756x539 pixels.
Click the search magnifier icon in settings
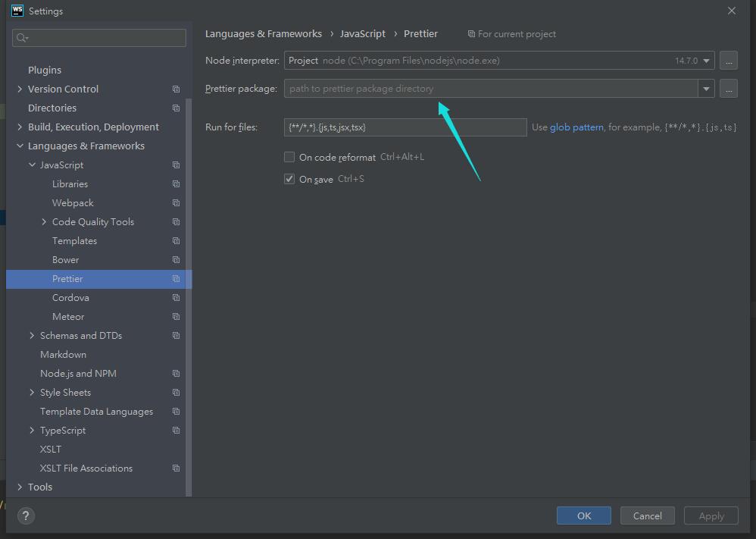click(21, 38)
